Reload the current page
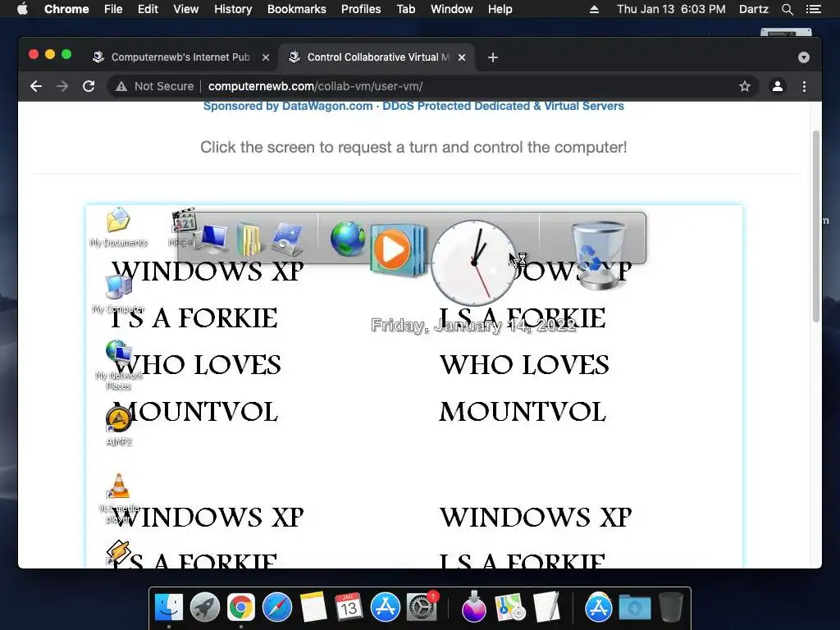Screen dimensions: 840x630 pos(89,86)
